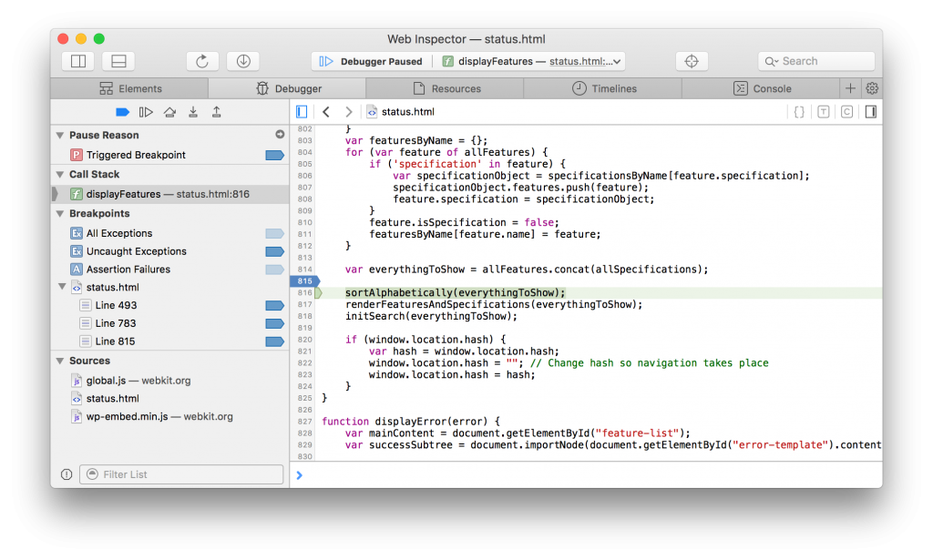Click the Filter List input field
This screenshot has width=933, height=560.
pos(181,474)
